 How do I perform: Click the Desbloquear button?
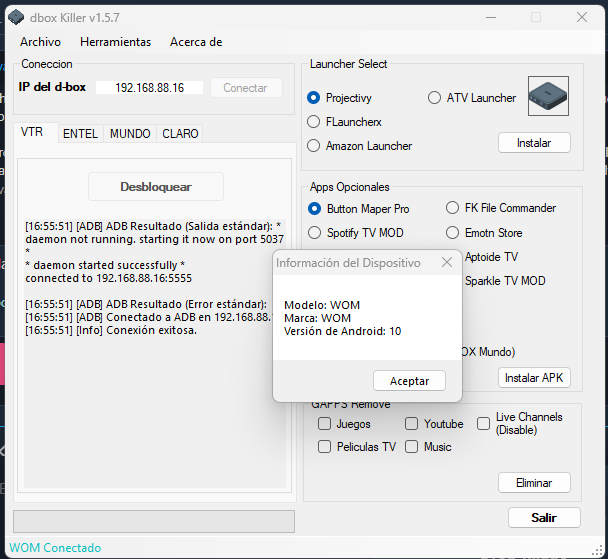156,186
